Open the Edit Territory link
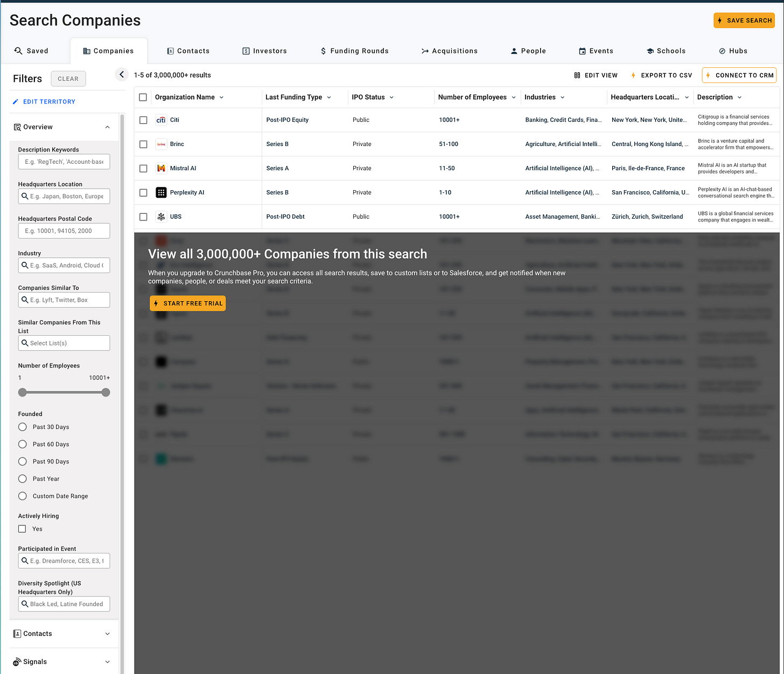Viewport: 784px width, 674px height. pos(44,102)
